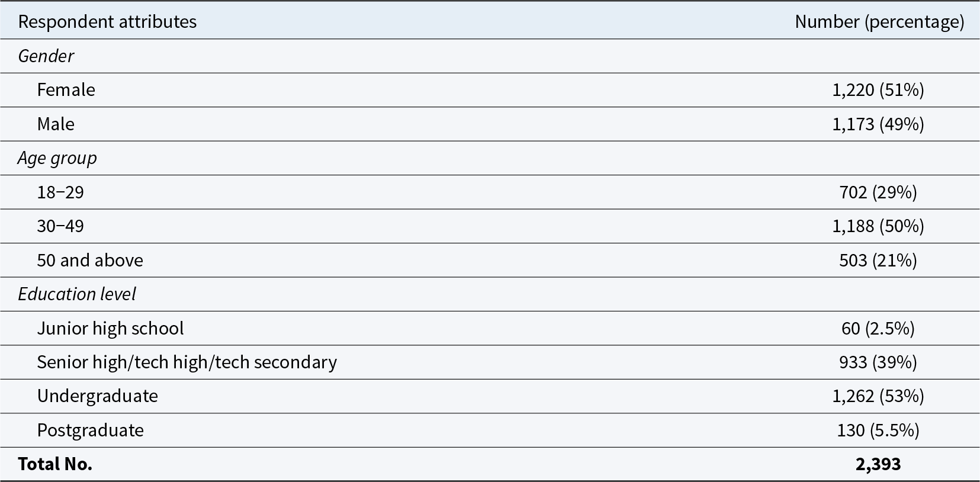Viewport: 980px width, 482px height.
Task: Click the value 1,173 (49%)
Action: coord(878,124)
